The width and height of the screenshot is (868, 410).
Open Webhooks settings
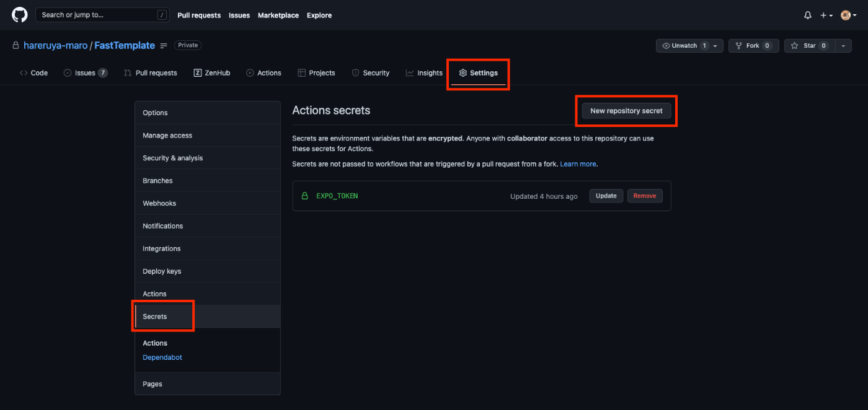pos(208,203)
